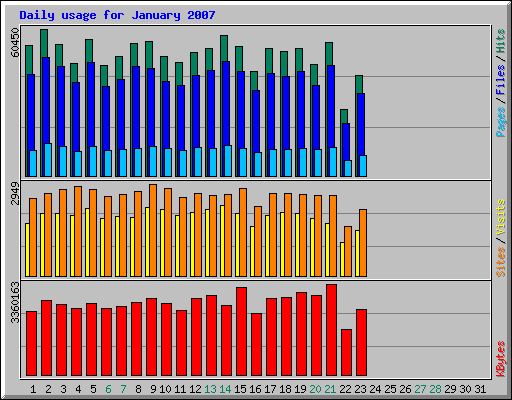The height and width of the screenshot is (400, 512).
Task: Click day label '31' on x-axis
Action: pyautogui.click(x=480, y=389)
